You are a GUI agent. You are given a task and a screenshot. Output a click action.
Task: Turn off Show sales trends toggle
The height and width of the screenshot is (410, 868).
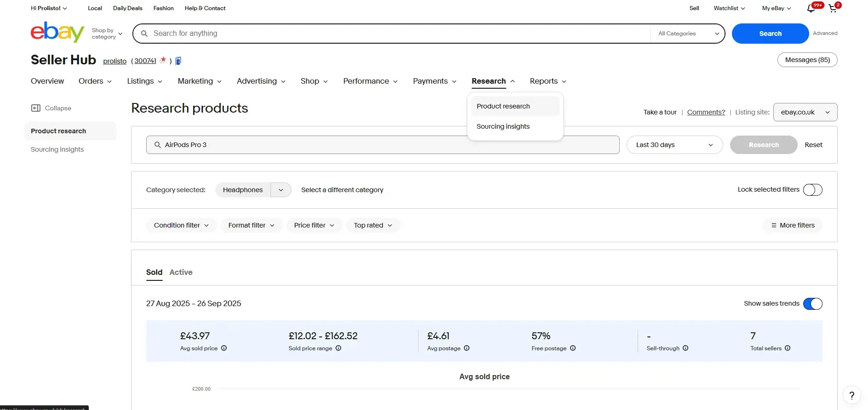pyautogui.click(x=812, y=304)
